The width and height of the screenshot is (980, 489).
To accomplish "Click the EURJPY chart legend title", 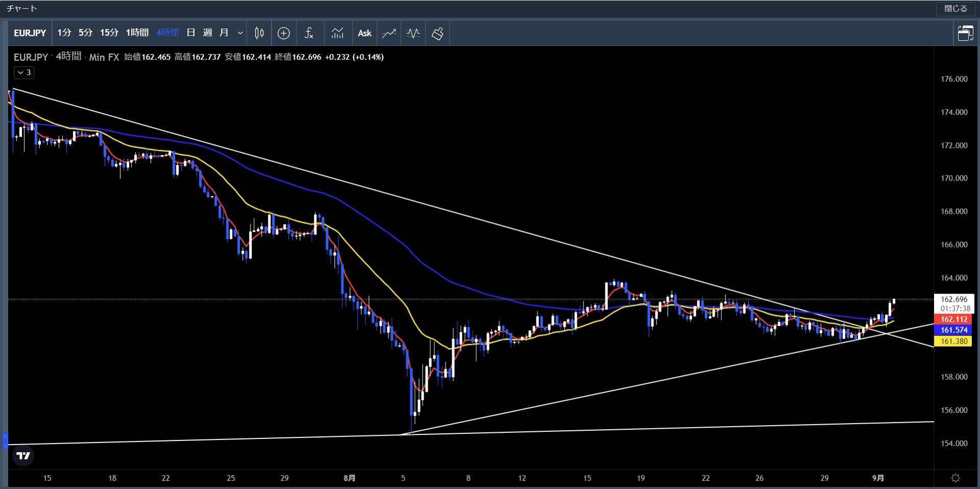I will [31, 57].
